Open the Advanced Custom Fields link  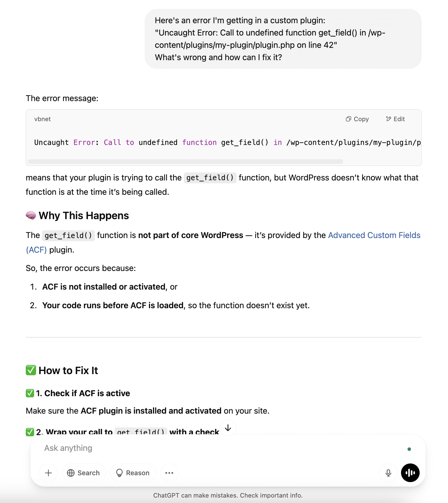(x=374, y=235)
